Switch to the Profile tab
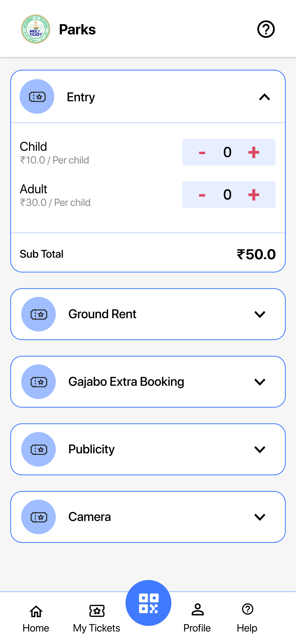 coord(197,618)
